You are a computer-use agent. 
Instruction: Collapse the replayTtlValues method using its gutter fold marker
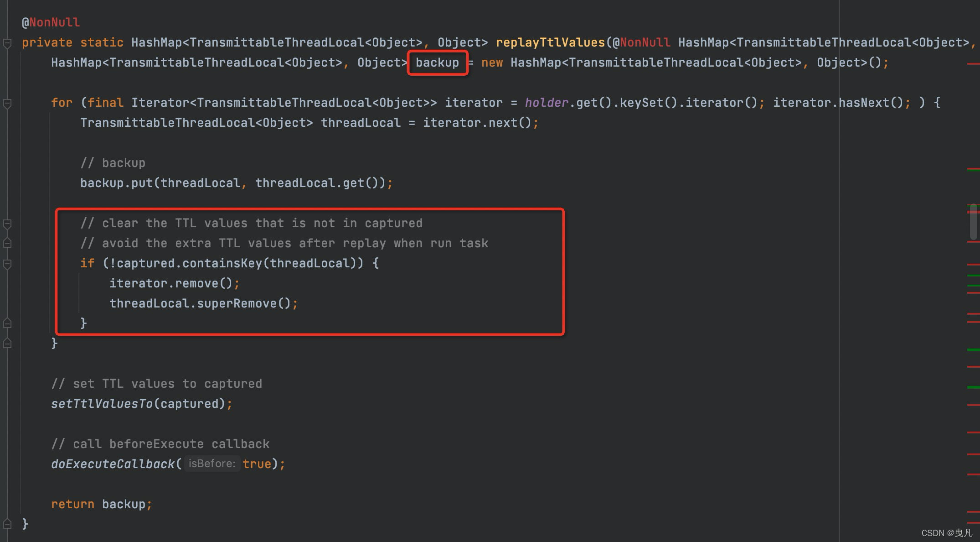click(x=7, y=43)
